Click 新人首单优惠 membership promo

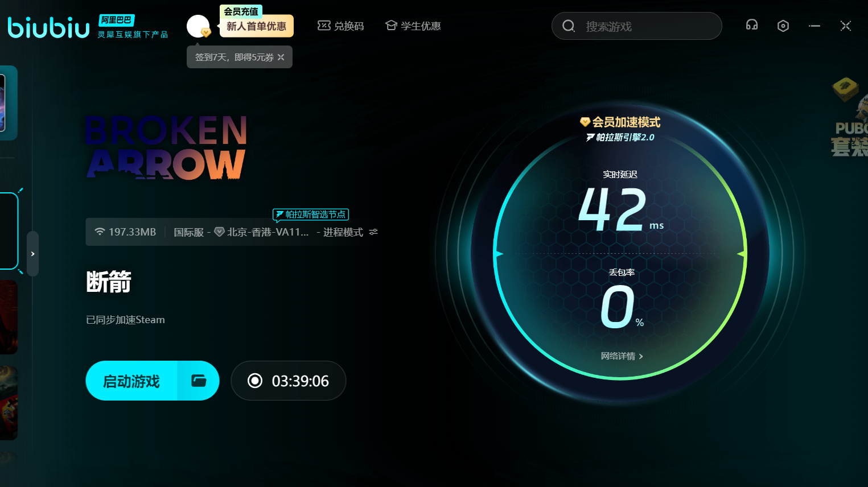click(256, 26)
